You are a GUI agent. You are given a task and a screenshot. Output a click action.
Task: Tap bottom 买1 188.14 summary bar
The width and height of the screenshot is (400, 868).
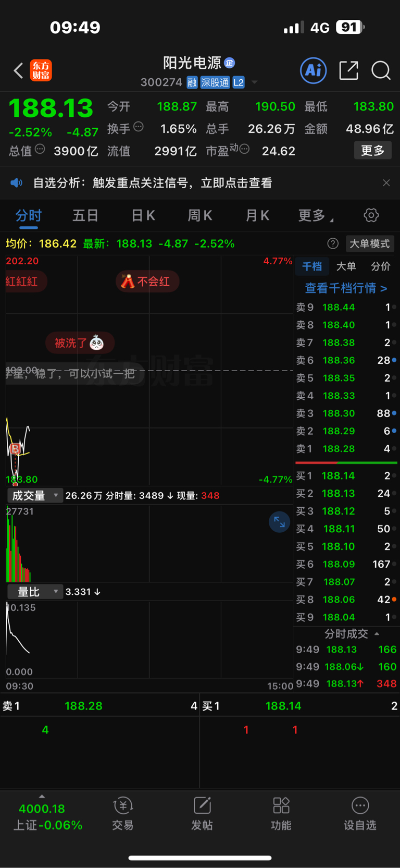click(x=300, y=706)
